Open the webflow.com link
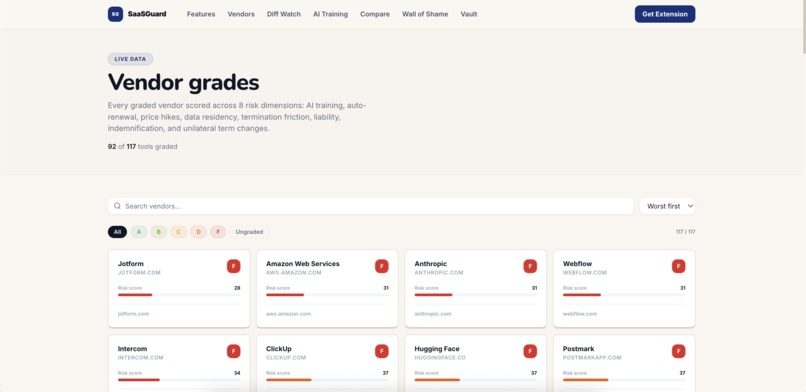Viewport: 806px width, 392px height. click(x=580, y=313)
